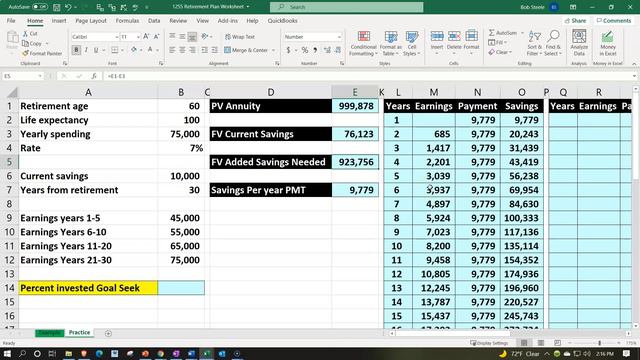Open the File menu

[11, 20]
